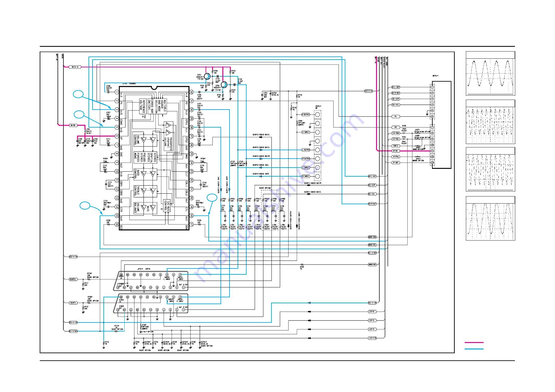555x392 pixels.
Task: Select the BASS CONTROL block
Action: (x=145, y=174)
